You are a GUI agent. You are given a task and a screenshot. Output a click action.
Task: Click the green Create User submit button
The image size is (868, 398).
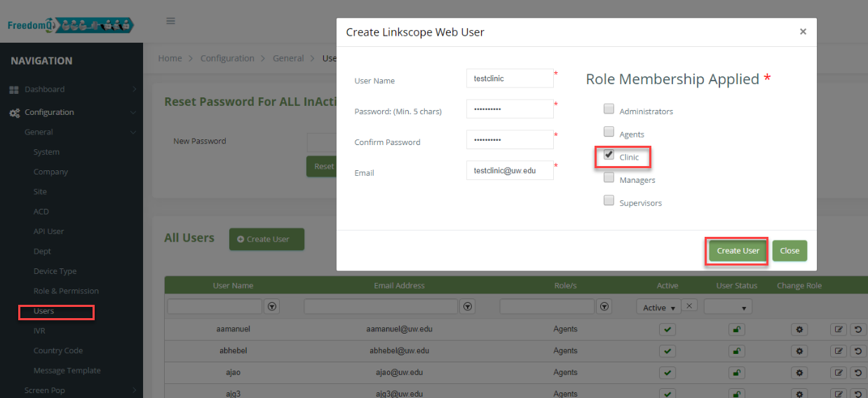(x=738, y=251)
